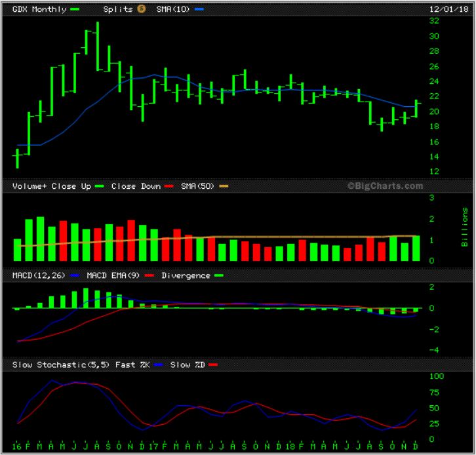Click the 100 value on stochastic axis

(437, 376)
